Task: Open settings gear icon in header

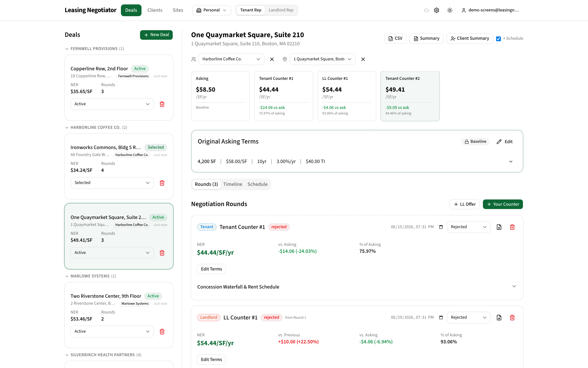Action: tap(437, 10)
